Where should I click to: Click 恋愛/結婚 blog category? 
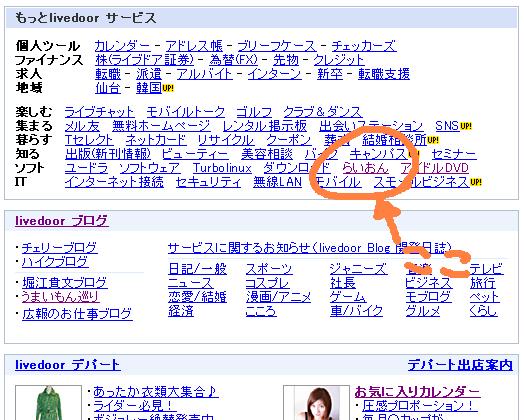pyautogui.click(x=198, y=297)
